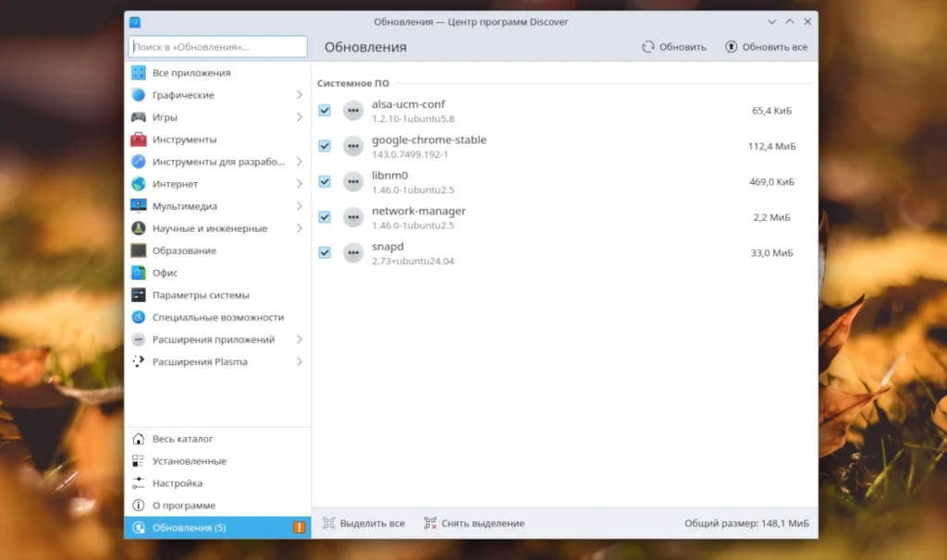Click the Application addons icon
This screenshot has height=560, width=947.
point(139,339)
